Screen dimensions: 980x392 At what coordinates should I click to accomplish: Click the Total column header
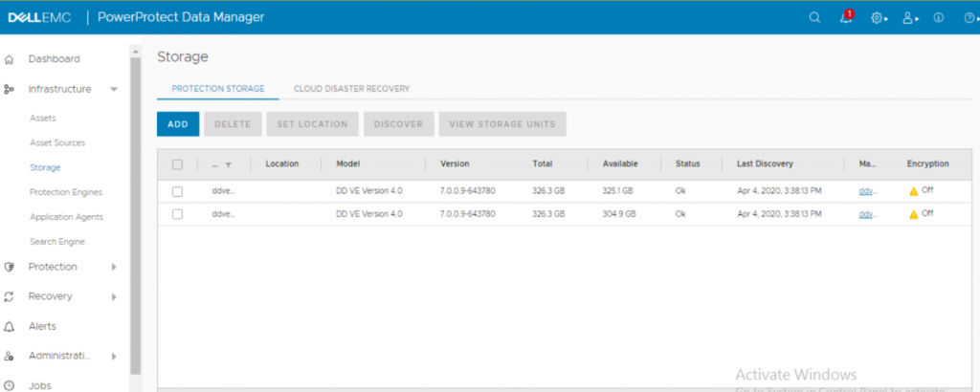[x=542, y=164]
